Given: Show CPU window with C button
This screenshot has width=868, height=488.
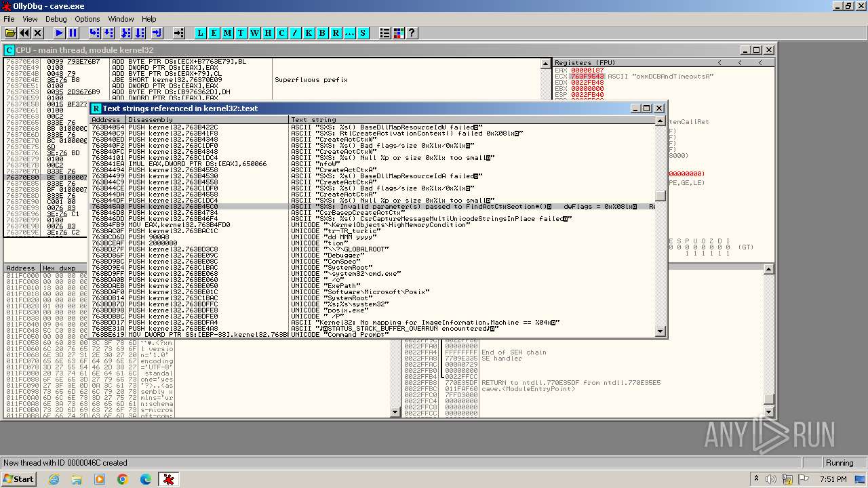Looking at the screenshot, I should pos(282,33).
